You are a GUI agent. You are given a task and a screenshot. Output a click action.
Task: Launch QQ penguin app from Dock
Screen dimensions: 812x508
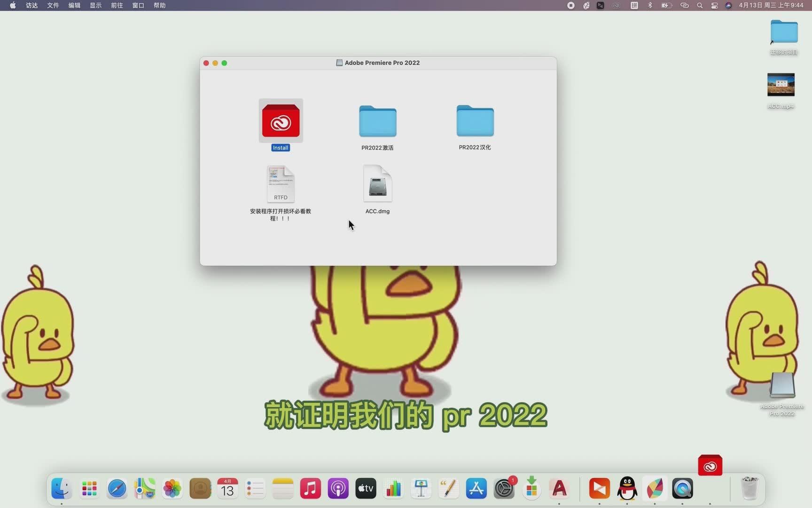(627, 489)
